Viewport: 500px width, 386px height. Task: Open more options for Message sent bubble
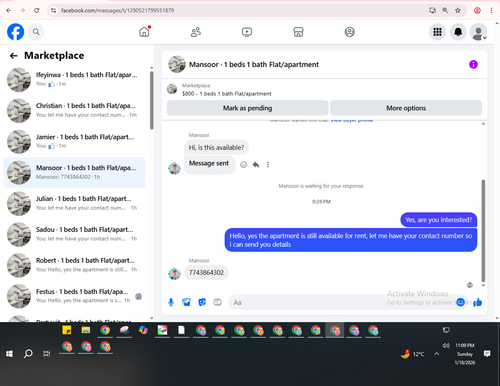[x=268, y=164]
